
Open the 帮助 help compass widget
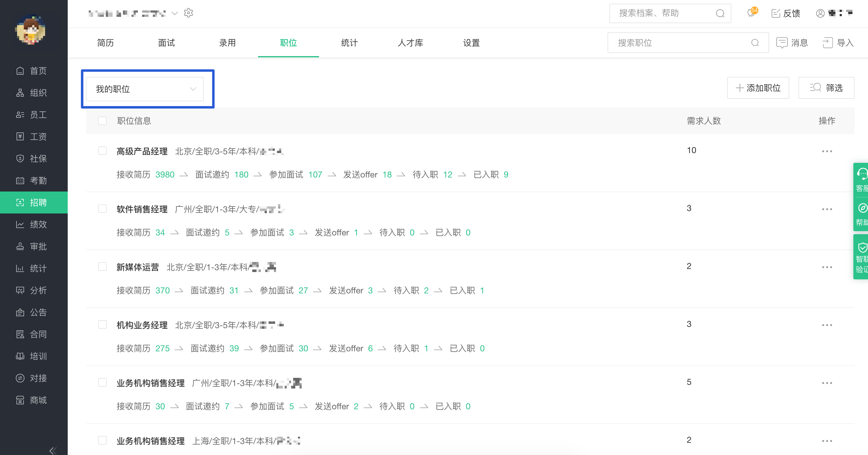click(861, 214)
